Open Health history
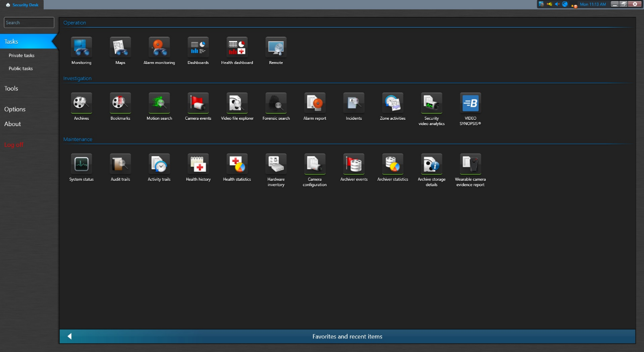Image resolution: width=644 pixels, height=352 pixels. tap(198, 168)
